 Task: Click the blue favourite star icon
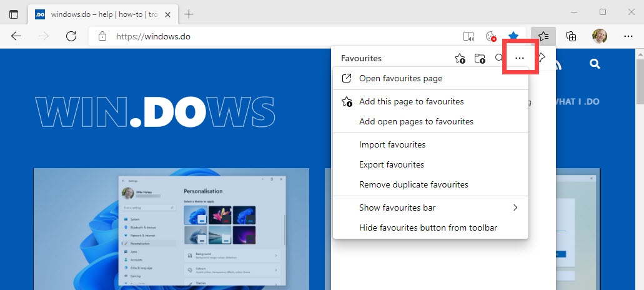pyautogui.click(x=513, y=36)
